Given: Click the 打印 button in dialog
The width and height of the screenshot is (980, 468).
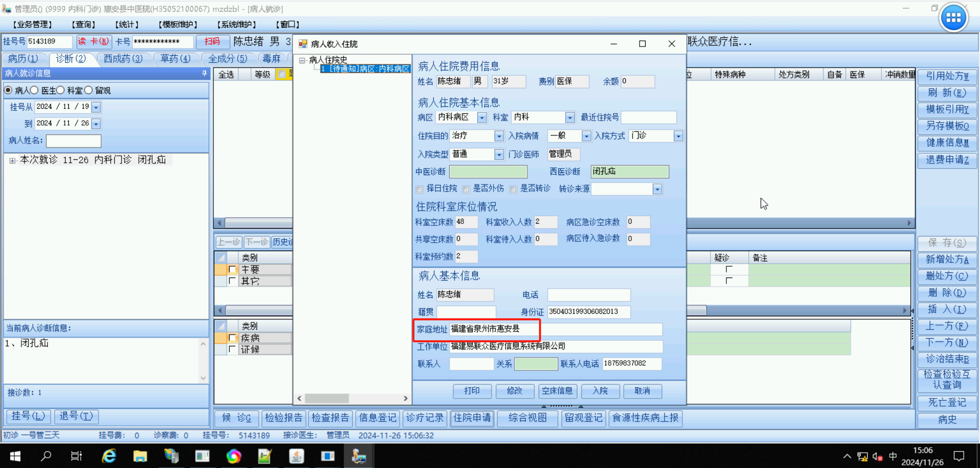Looking at the screenshot, I should (472, 391).
